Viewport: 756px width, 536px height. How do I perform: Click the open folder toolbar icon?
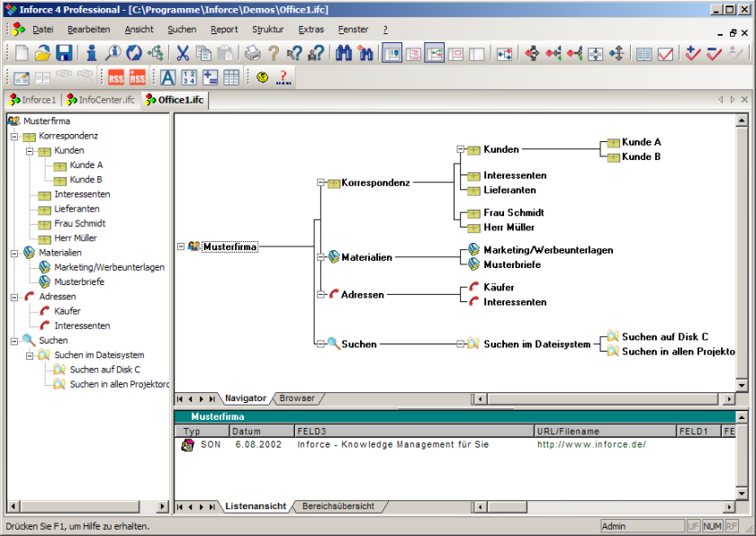click(x=42, y=54)
